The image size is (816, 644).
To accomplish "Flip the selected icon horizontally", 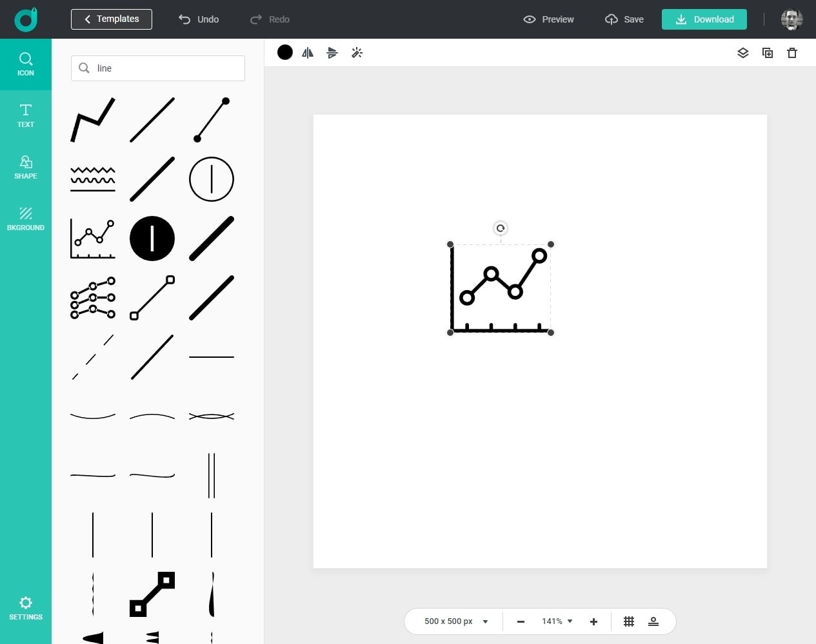I will [x=308, y=53].
